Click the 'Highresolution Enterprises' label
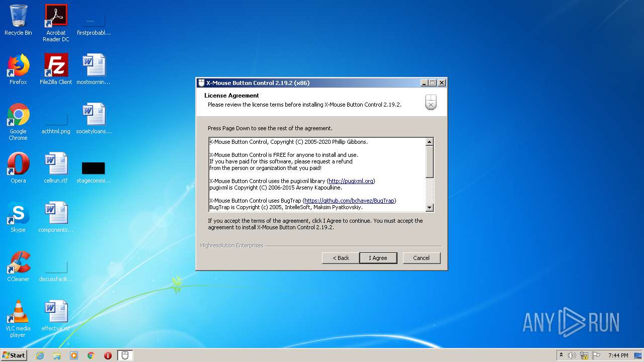Viewport: 644px width, 362px height. coord(232,246)
